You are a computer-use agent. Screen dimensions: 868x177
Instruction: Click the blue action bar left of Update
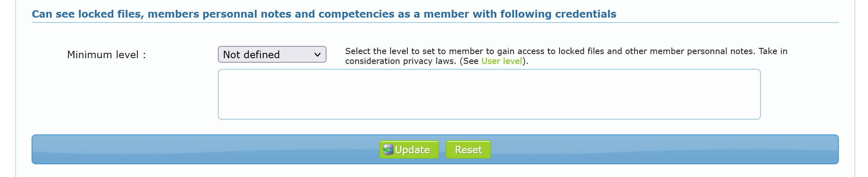205,150
